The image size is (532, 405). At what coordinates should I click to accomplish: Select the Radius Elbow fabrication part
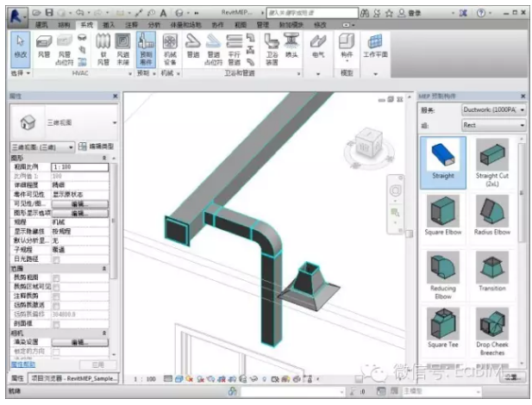pos(492,215)
